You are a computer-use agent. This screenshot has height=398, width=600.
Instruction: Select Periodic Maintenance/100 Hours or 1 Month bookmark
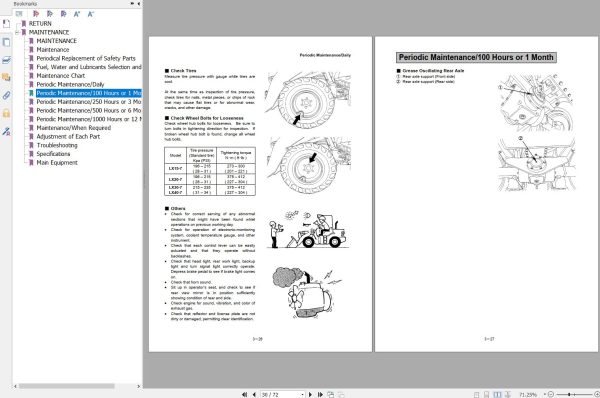click(89, 93)
